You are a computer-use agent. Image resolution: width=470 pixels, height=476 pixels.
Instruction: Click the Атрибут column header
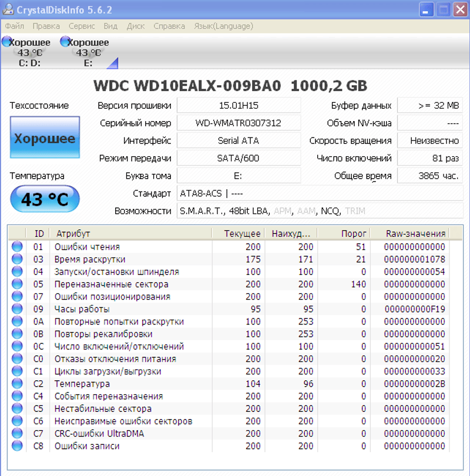[72, 234]
